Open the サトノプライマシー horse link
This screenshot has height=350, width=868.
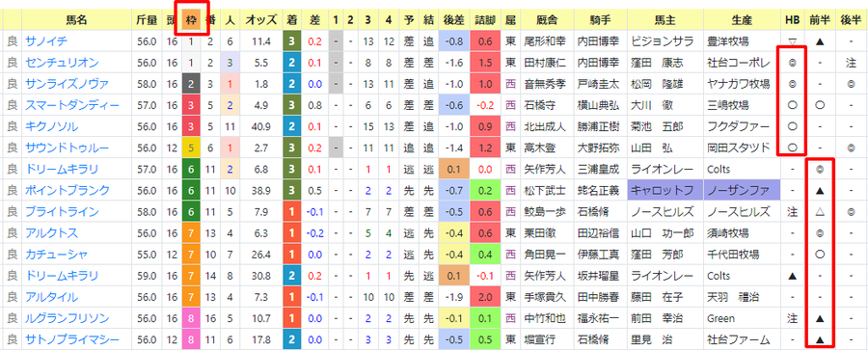(72, 339)
